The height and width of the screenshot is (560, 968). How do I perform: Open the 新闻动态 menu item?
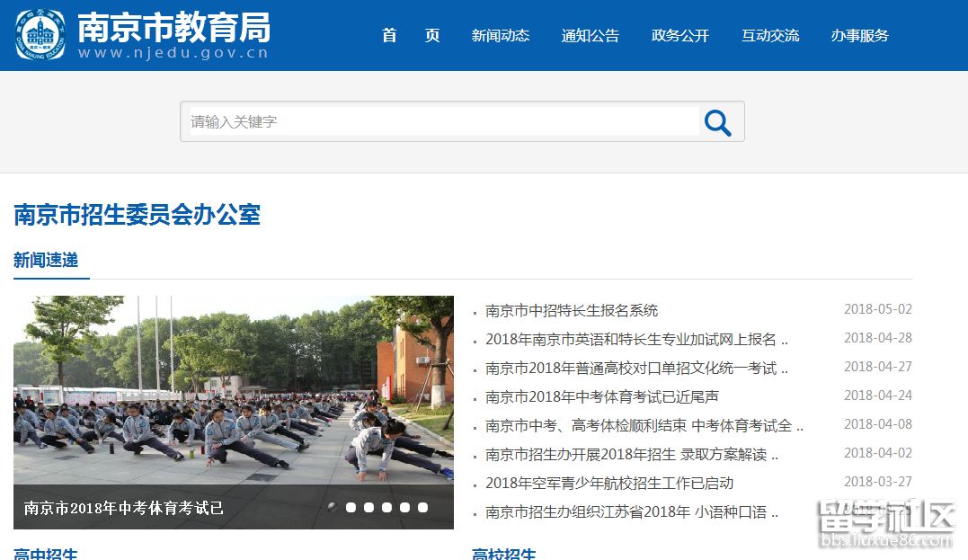tap(501, 36)
